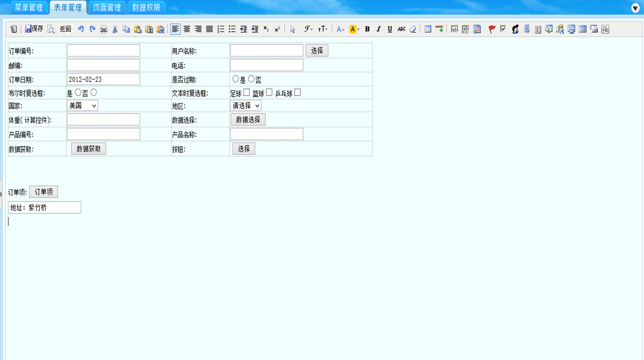This screenshot has width=644, height=360.
Task: Switch to the 页面管理 tab
Action: coord(107,7)
